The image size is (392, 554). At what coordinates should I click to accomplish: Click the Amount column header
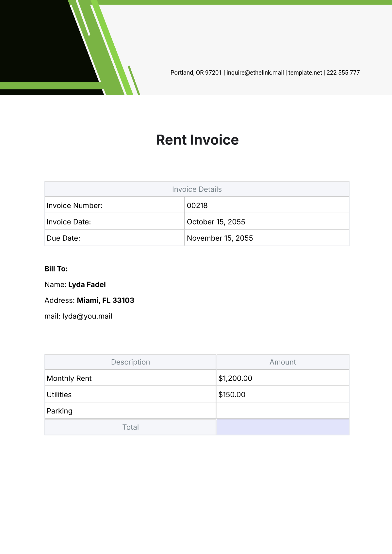point(283,362)
